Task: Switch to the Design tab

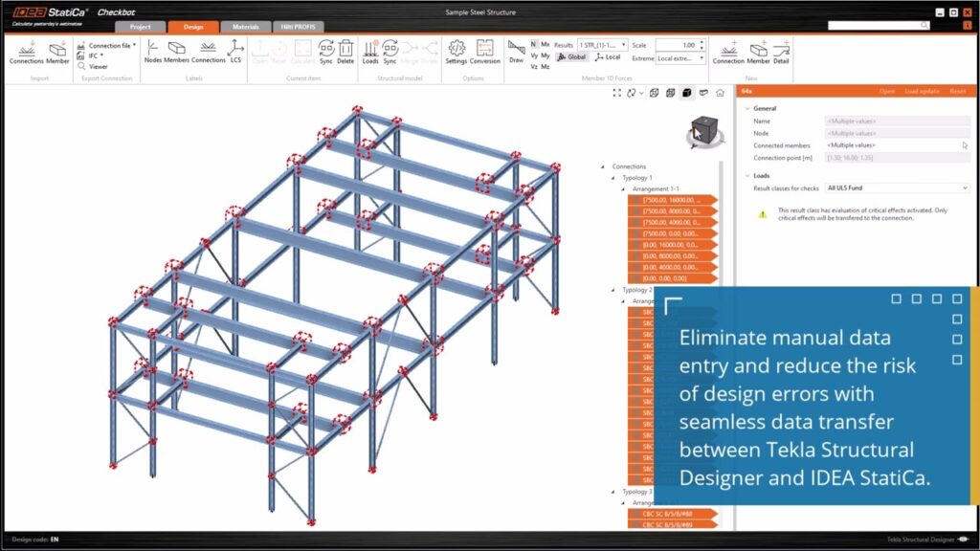Action: tap(193, 27)
